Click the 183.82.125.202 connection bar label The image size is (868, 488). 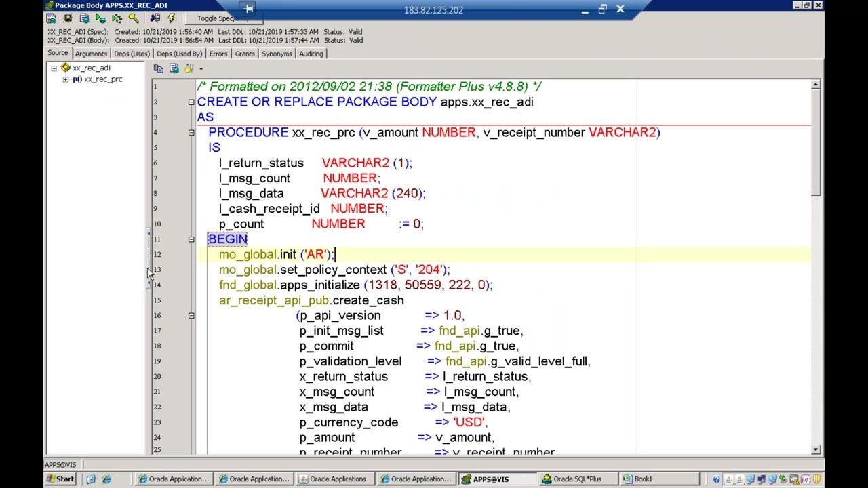click(x=433, y=10)
